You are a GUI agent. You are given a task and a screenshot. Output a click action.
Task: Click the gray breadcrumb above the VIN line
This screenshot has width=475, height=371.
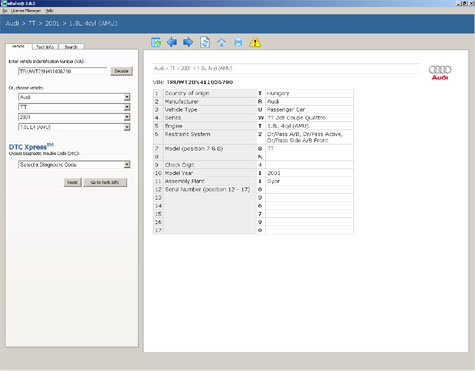(x=193, y=68)
